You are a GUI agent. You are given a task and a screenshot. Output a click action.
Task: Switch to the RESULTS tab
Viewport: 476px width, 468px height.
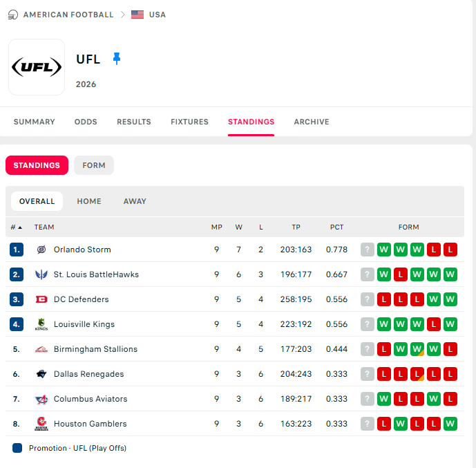click(x=134, y=122)
